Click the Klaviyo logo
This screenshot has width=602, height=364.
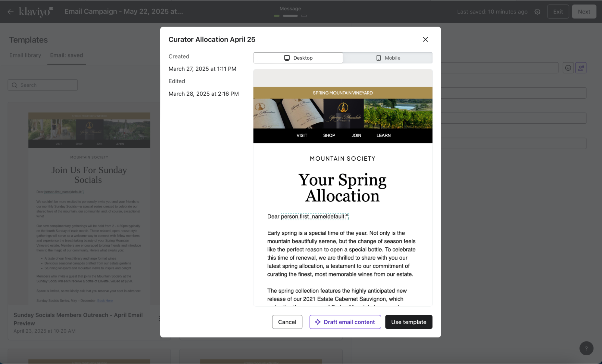(36, 12)
